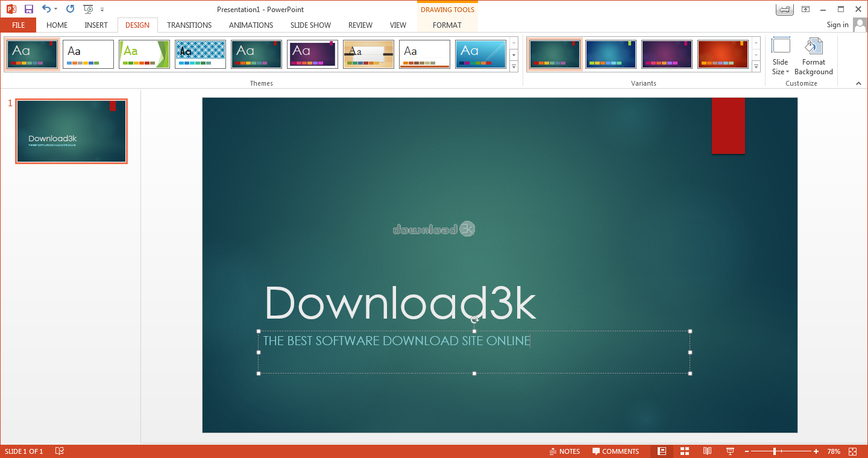Select the orange-red theme variant
This screenshot has width=868, height=458.
tap(723, 54)
